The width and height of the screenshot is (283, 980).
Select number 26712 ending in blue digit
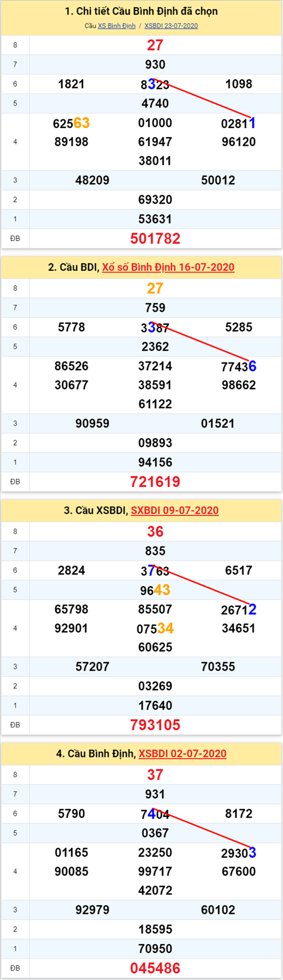point(238,609)
